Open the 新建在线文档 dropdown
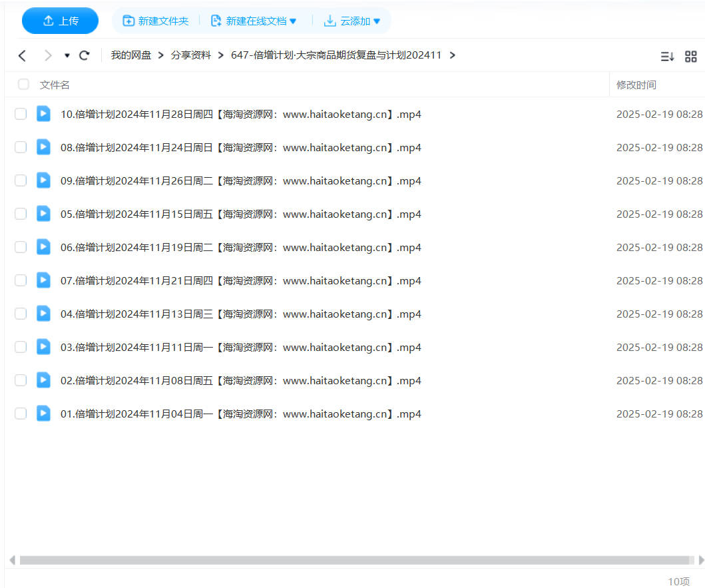 254,21
